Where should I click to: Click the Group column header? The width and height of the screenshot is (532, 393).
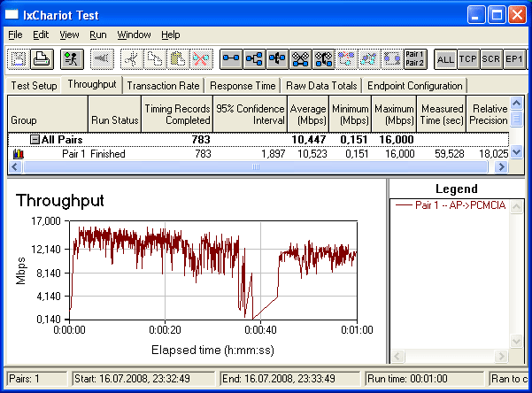click(x=48, y=114)
